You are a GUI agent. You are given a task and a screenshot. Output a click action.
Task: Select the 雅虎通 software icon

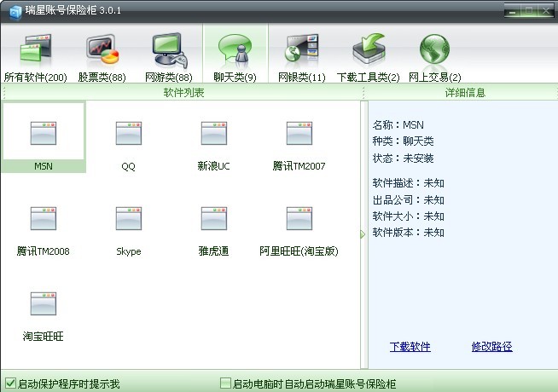(214, 218)
